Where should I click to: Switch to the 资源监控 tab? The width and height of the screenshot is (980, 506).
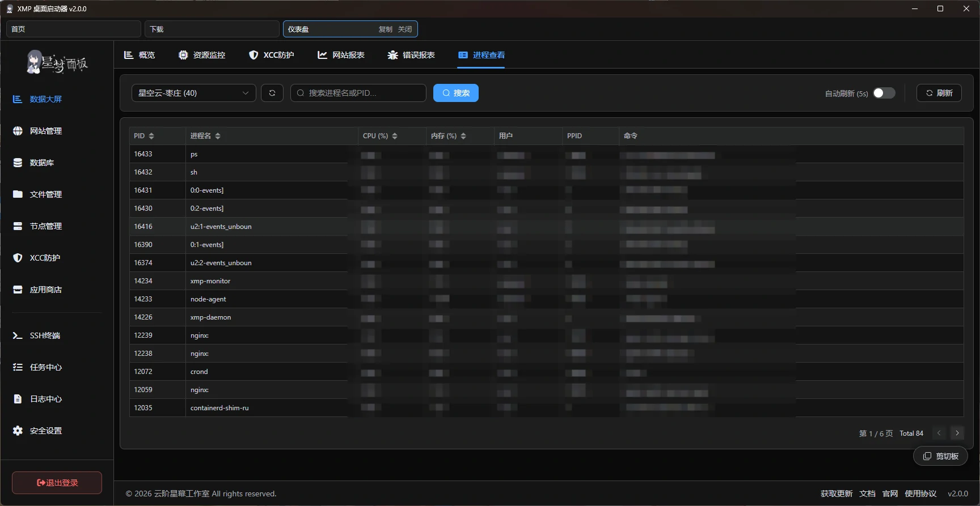202,55
